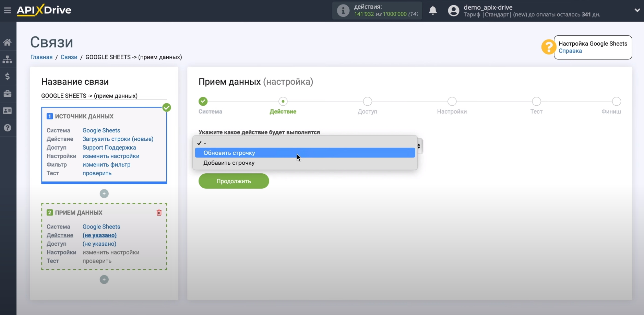Click the ИСТОЧНИК ДАННЫХ block header

coord(84,116)
